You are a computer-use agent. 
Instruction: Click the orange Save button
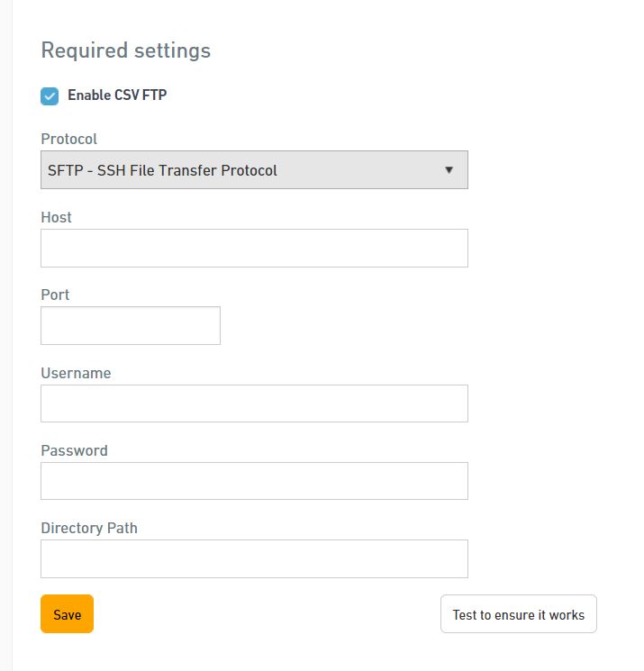[x=68, y=613]
